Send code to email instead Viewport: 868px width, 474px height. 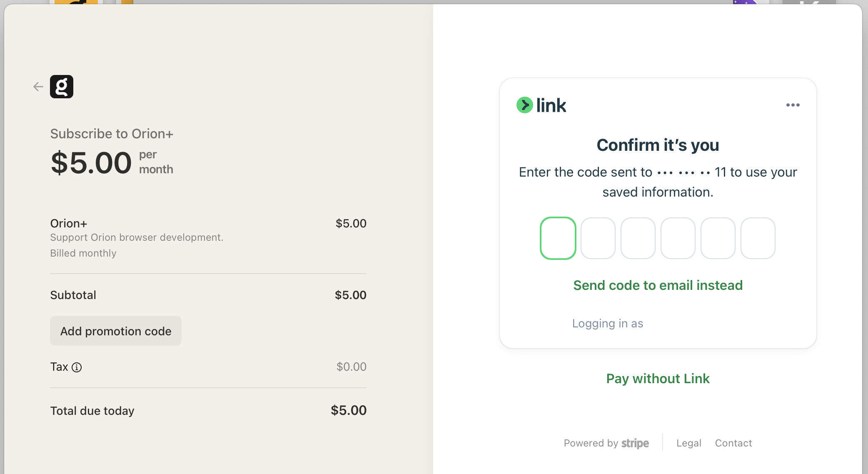point(658,285)
